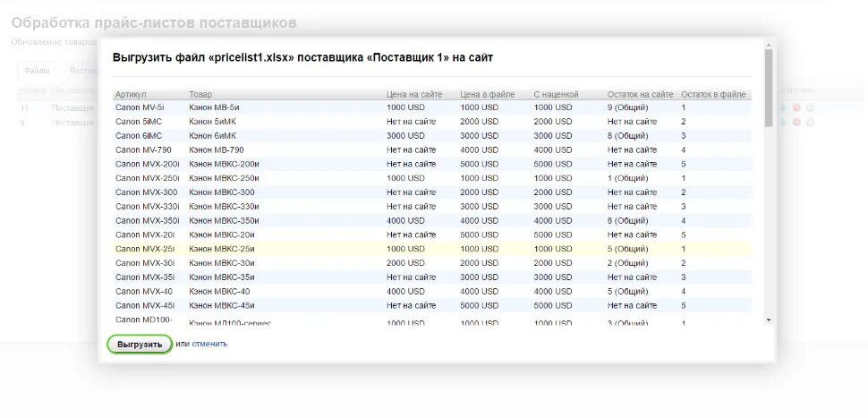Click product name Кэнон МВКС-45и
868x418 pixels.
click(x=222, y=305)
